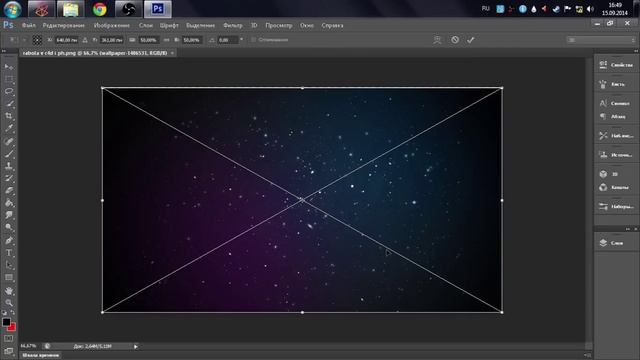Viewport: 640px width, 360px height.
Task: Click the rotation angle input field
Action: click(227, 40)
